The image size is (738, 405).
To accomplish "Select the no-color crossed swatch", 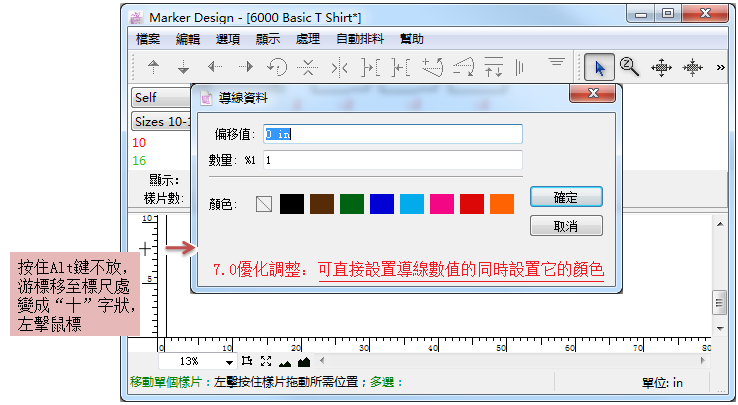I will point(264,204).
